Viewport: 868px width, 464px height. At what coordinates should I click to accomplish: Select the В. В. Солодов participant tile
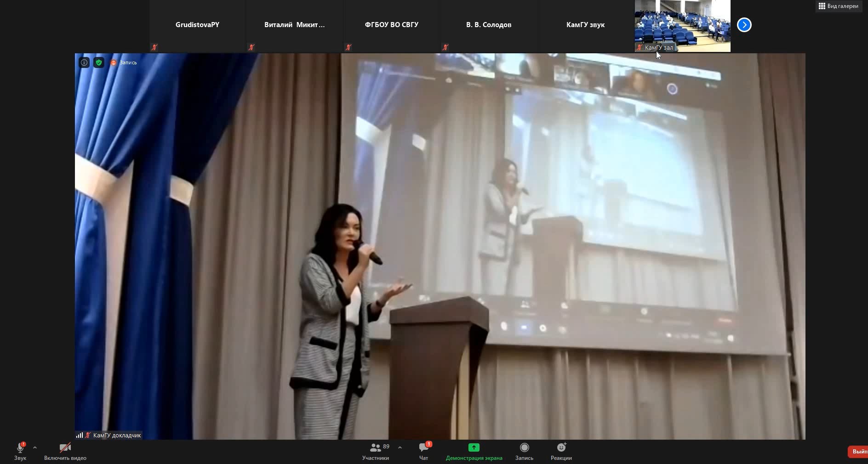pyautogui.click(x=488, y=25)
